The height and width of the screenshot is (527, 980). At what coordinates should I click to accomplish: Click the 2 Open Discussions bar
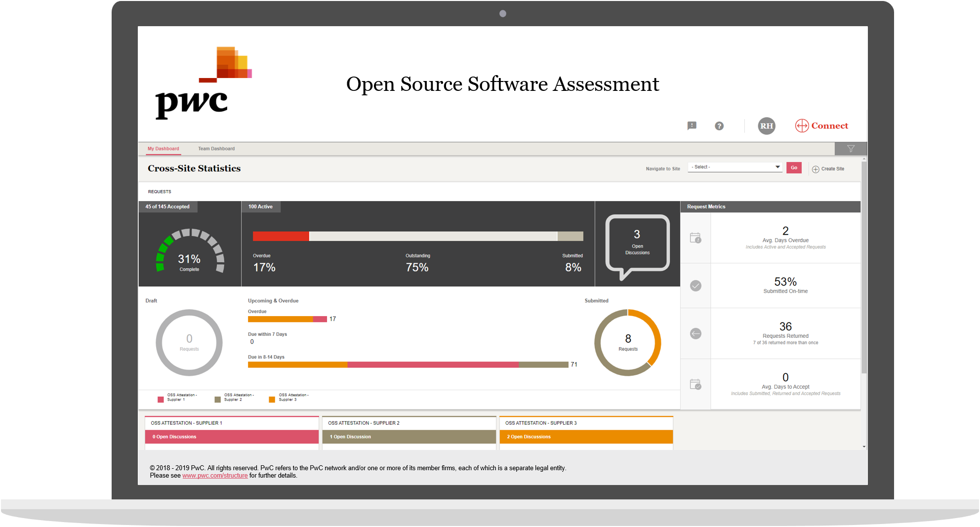tap(586, 437)
